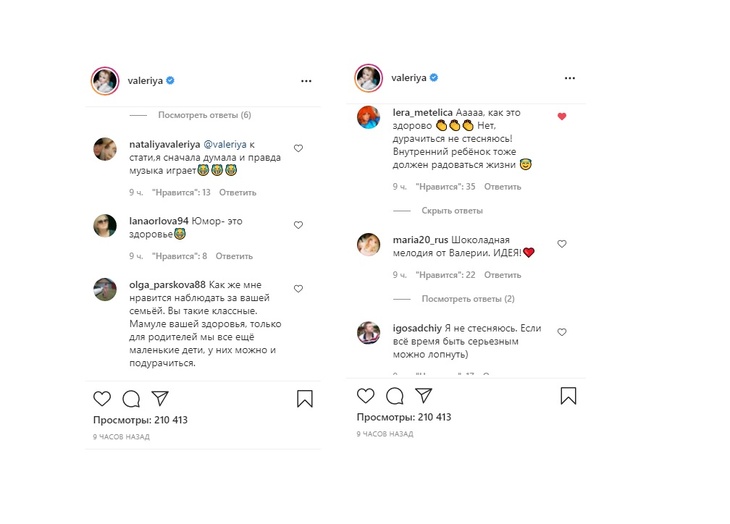The height and width of the screenshot is (524, 730).
Task: Share the left post via paper plane
Action: coord(160,399)
